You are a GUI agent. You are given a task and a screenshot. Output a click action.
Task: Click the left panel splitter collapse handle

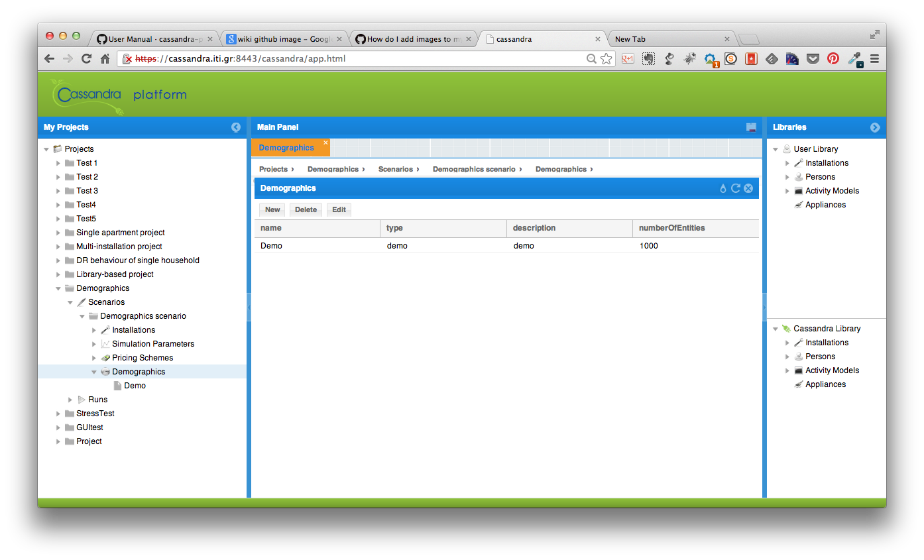(249, 308)
